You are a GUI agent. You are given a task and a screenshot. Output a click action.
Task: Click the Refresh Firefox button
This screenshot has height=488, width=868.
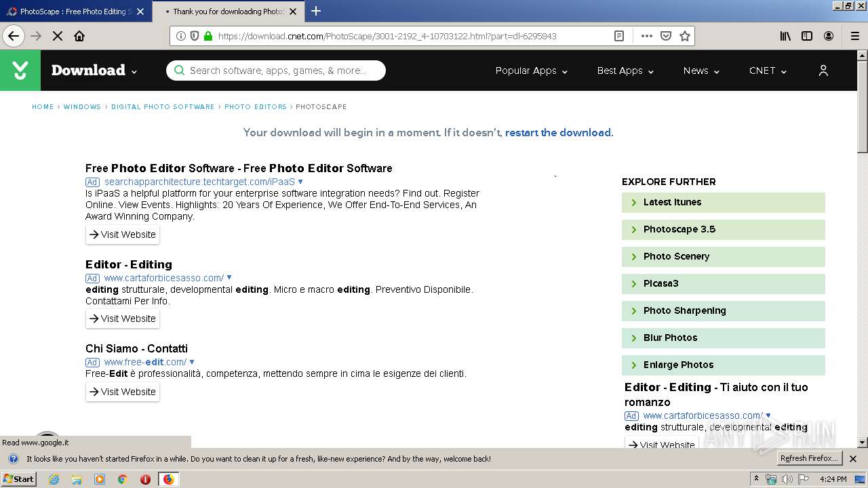[809, 459]
